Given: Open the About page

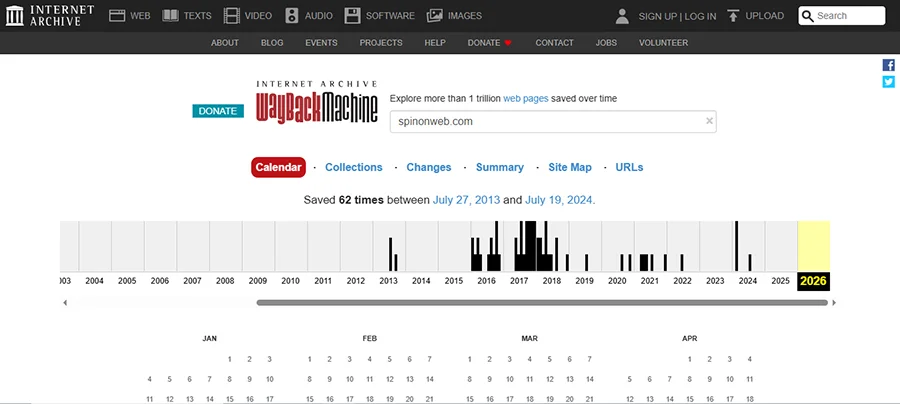Looking at the screenshot, I should (224, 42).
